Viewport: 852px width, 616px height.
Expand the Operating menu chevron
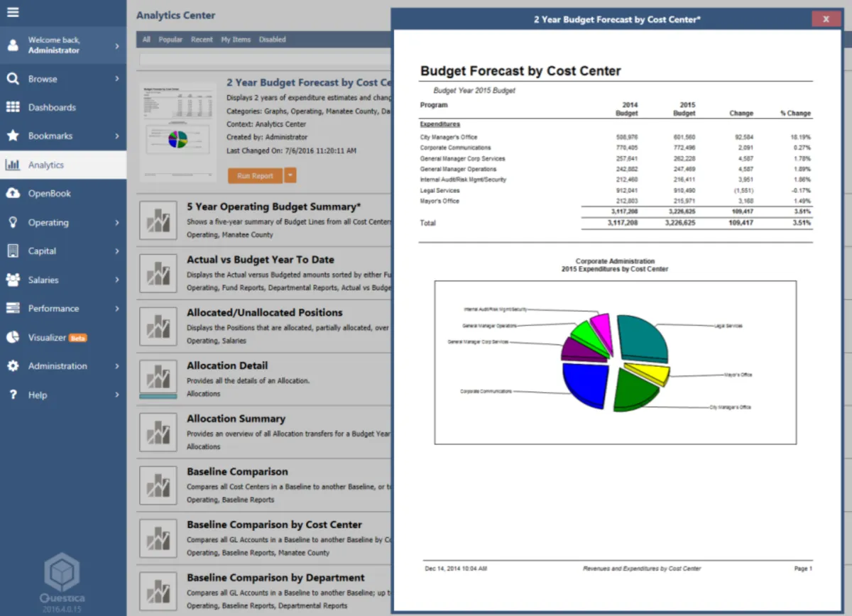click(x=117, y=222)
